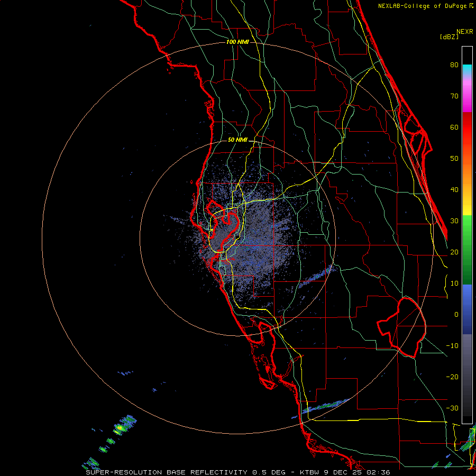Click the "100 NMI" range ring label
This screenshot has width=476, height=476.
[237, 42]
